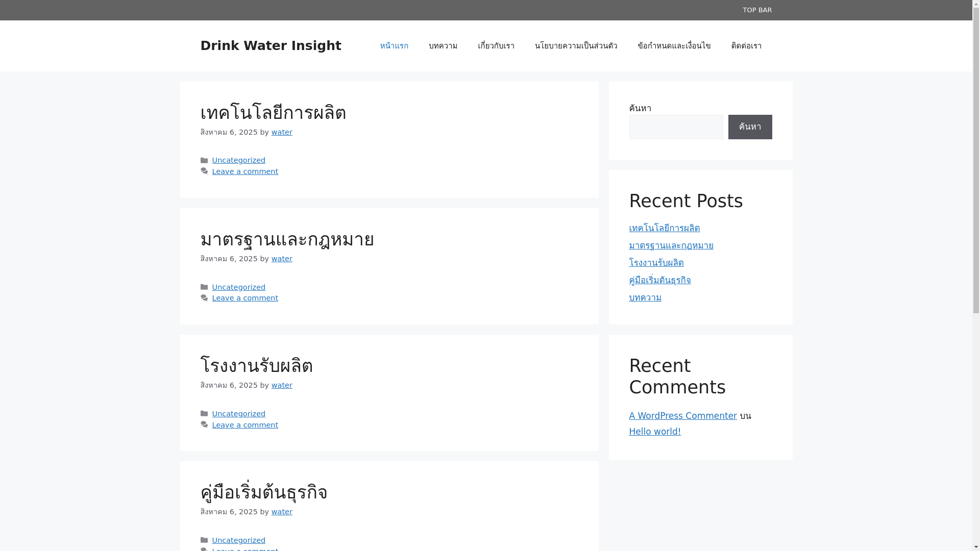Click the date of โรงงานรับผลิต post
Screen dimensions: 980x551
coord(229,385)
